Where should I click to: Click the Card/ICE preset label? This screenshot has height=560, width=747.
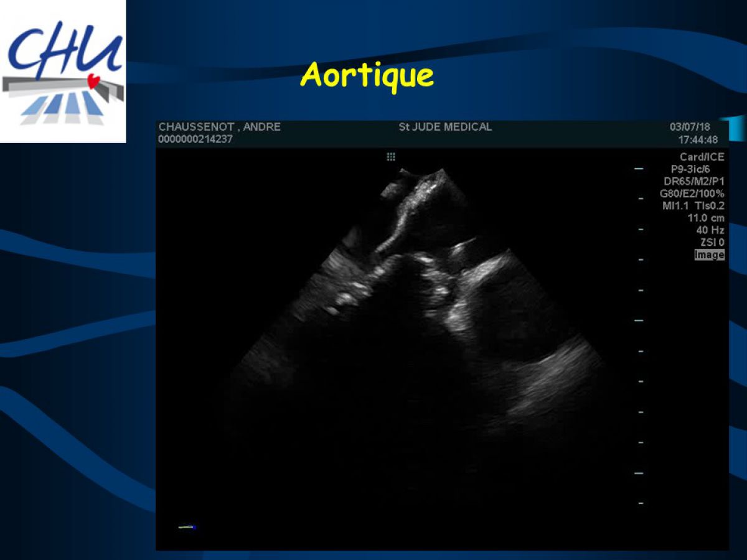coord(702,157)
